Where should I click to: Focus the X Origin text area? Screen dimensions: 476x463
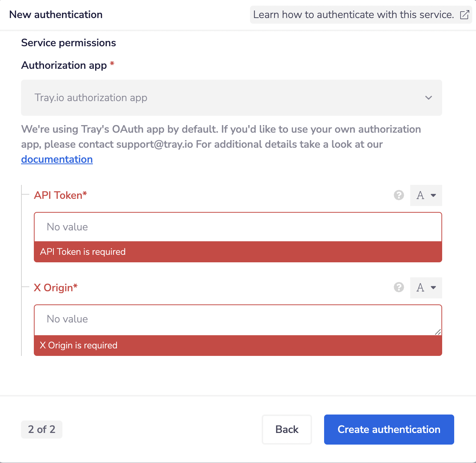pos(238,319)
